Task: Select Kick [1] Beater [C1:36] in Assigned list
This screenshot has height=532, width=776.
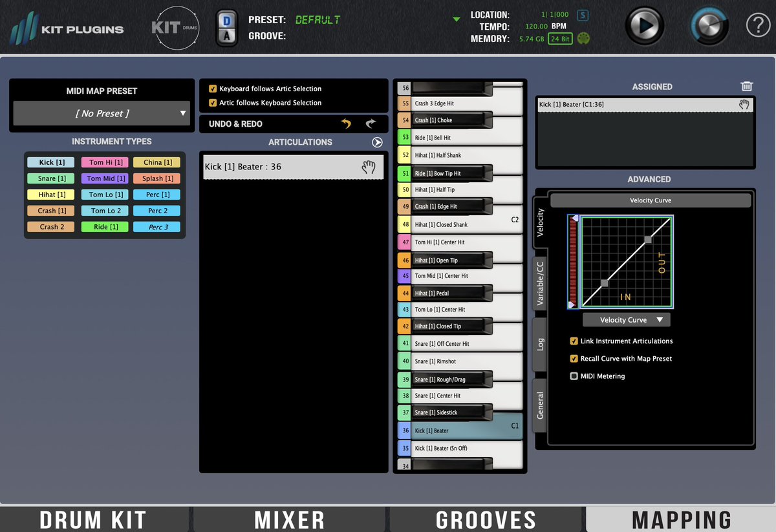Action: click(x=645, y=104)
